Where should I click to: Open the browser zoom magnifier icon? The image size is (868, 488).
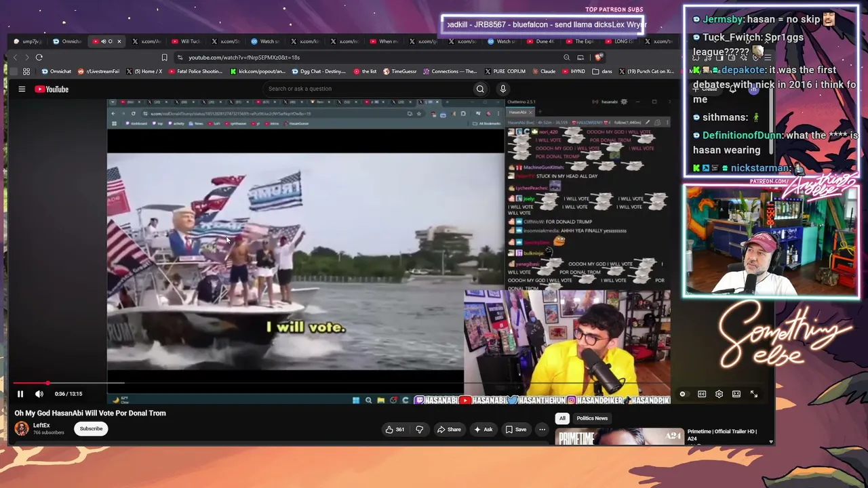tap(566, 58)
